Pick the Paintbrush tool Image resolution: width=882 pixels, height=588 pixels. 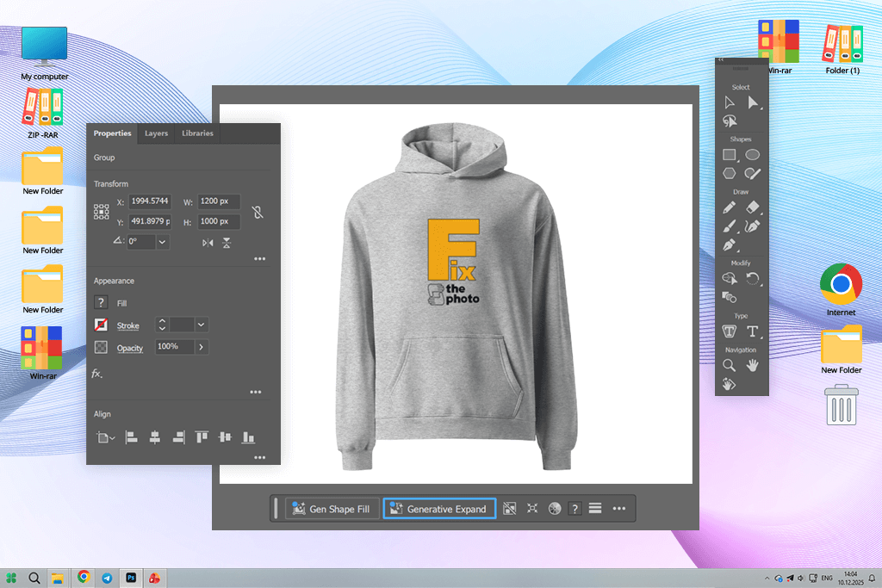730,226
